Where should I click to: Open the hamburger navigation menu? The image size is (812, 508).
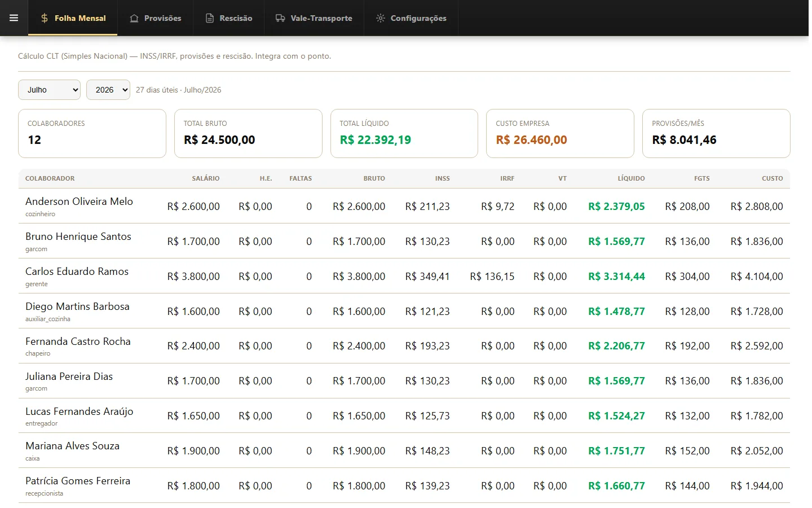coord(14,18)
